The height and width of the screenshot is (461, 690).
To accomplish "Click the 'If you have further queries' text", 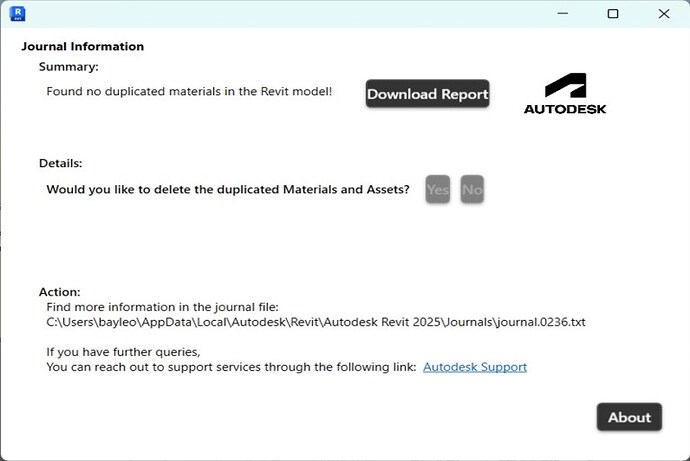I will (x=123, y=352).
